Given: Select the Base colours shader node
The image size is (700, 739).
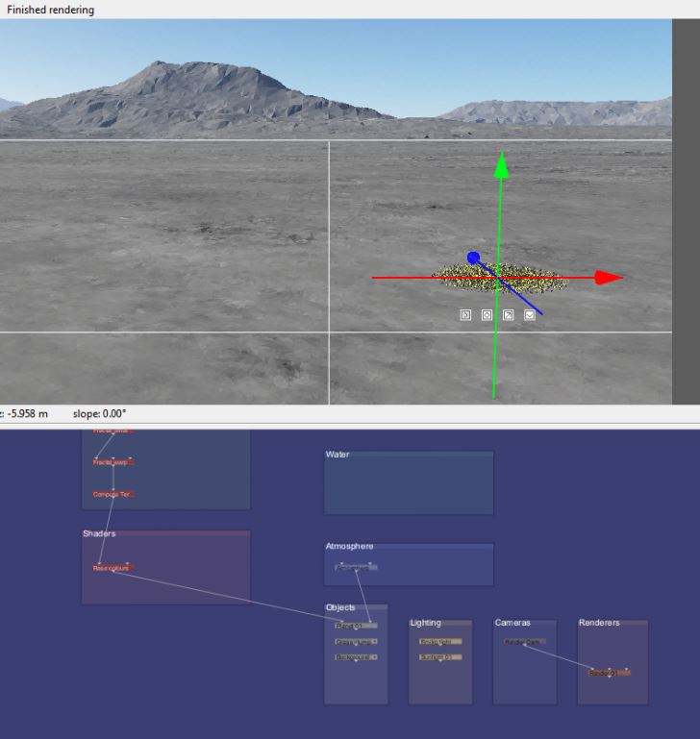Looking at the screenshot, I should (x=113, y=568).
